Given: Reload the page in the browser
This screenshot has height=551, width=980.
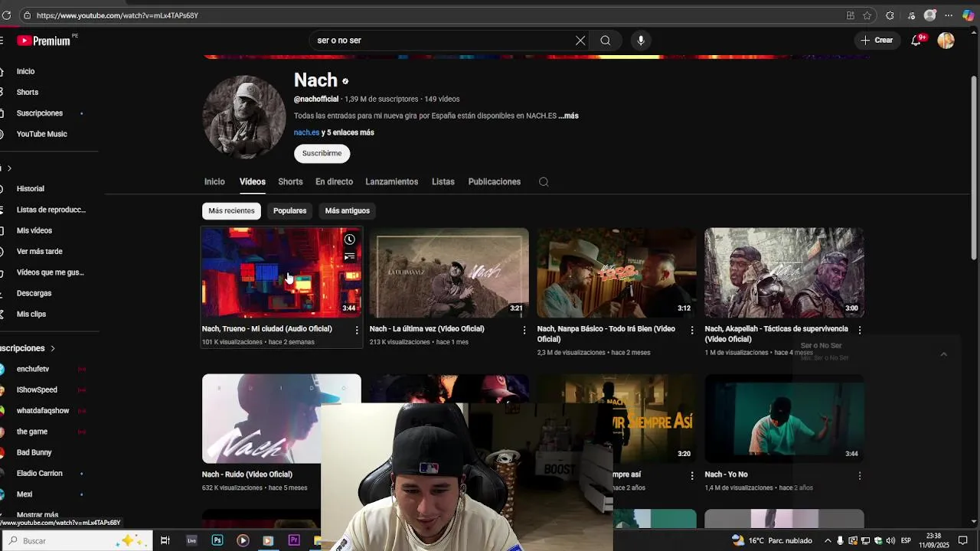Looking at the screenshot, I should 7,15.
